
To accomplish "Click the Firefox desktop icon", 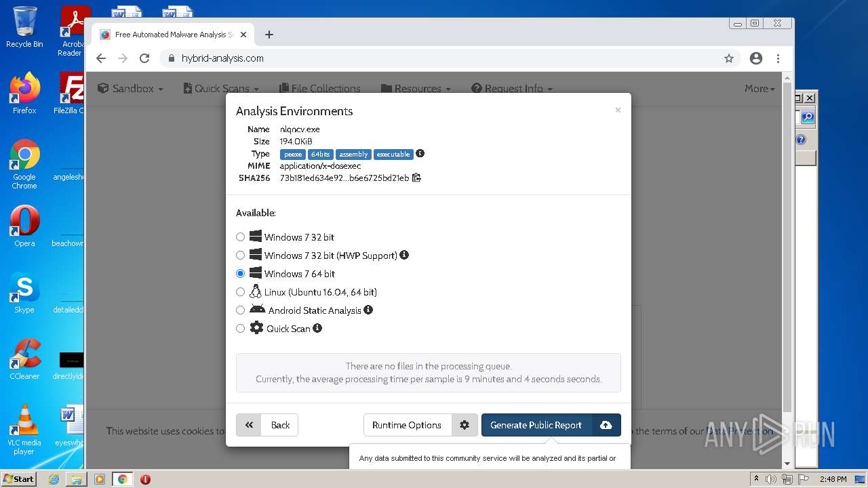I will click(24, 94).
